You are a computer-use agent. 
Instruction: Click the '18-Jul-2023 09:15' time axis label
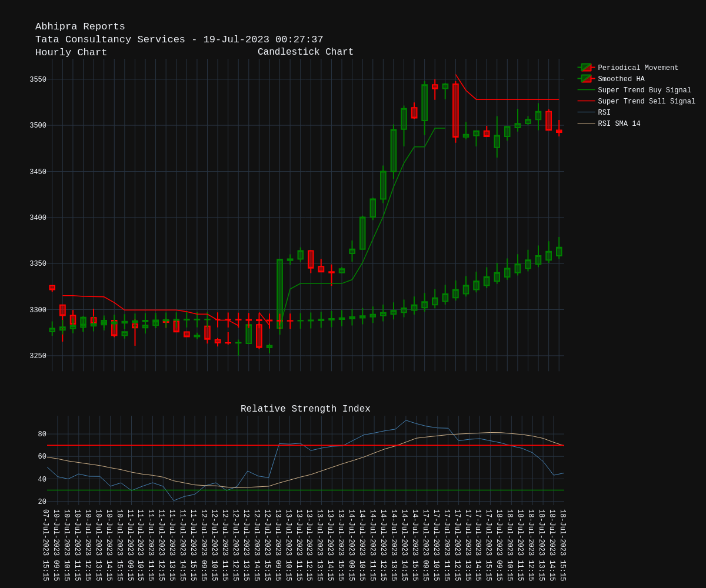tap(499, 545)
